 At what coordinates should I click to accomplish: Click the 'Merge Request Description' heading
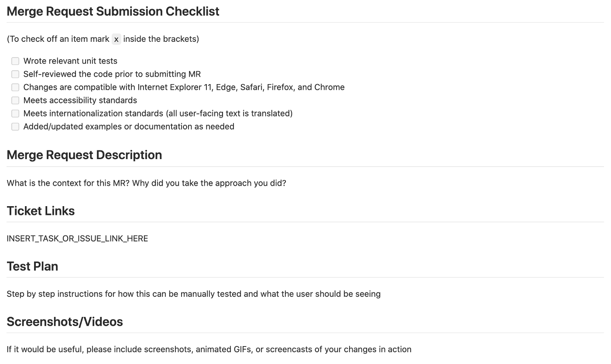[x=84, y=155]
